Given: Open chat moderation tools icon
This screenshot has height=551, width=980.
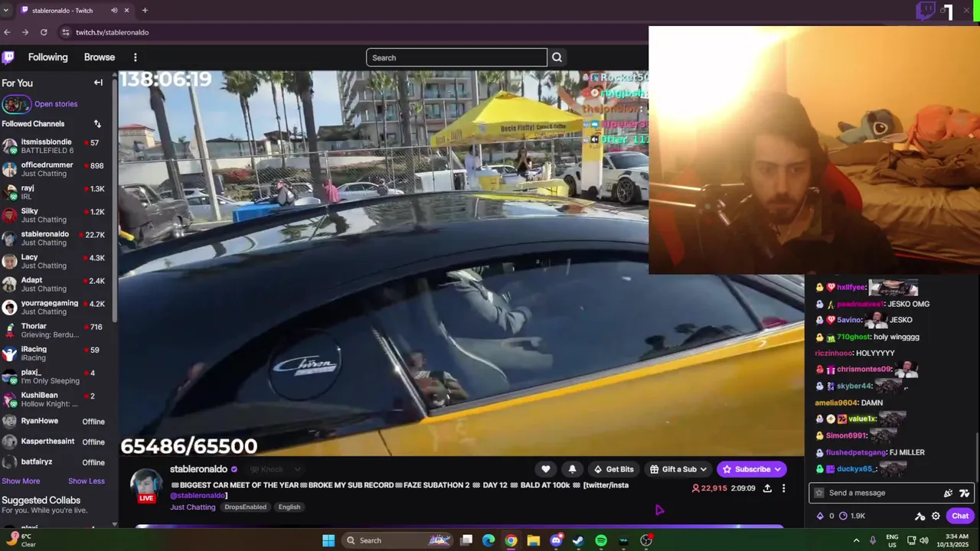Looking at the screenshot, I should click(920, 516).
